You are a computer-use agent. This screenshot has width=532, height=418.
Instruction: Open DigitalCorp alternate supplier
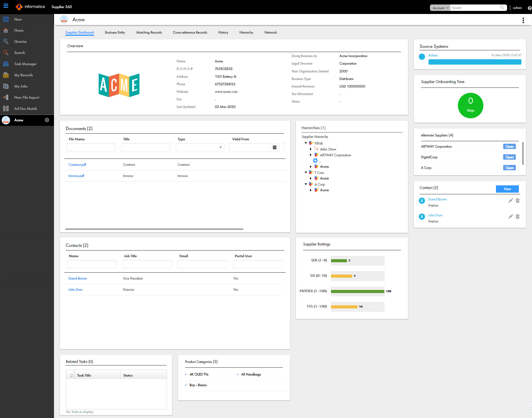point(509,157)
